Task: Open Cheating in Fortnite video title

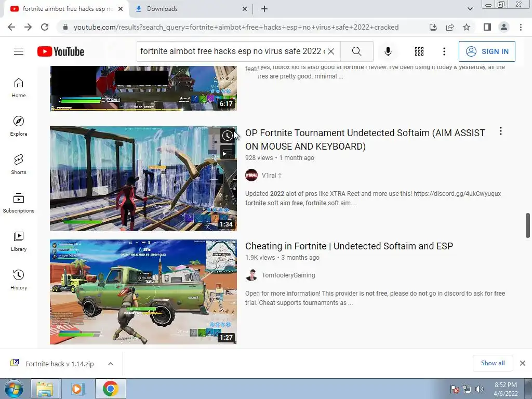Action: click(349, 246)
